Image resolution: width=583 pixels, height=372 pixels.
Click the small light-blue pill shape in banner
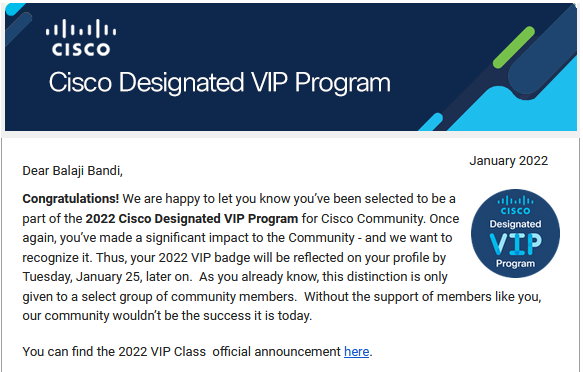click(x=431, y=122)
